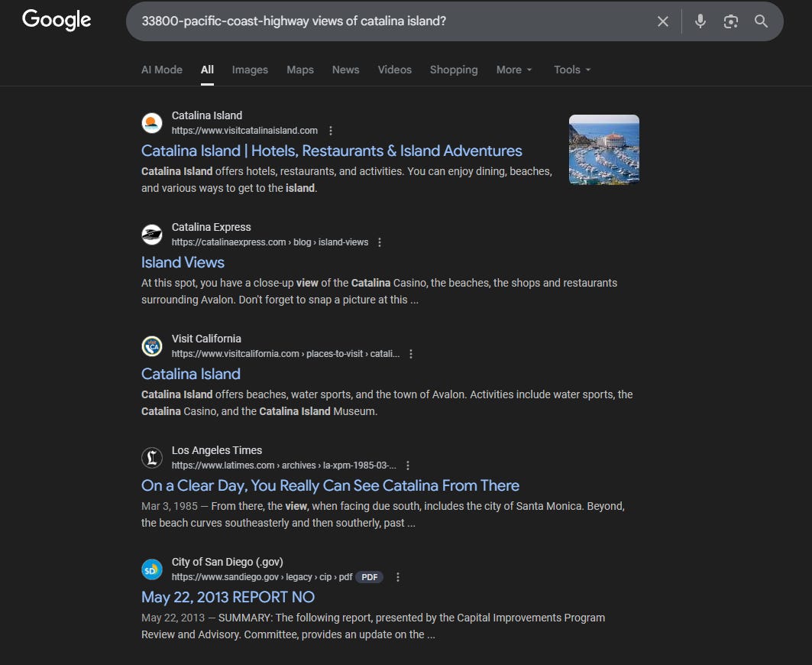Go to News tab

(345, 70)
